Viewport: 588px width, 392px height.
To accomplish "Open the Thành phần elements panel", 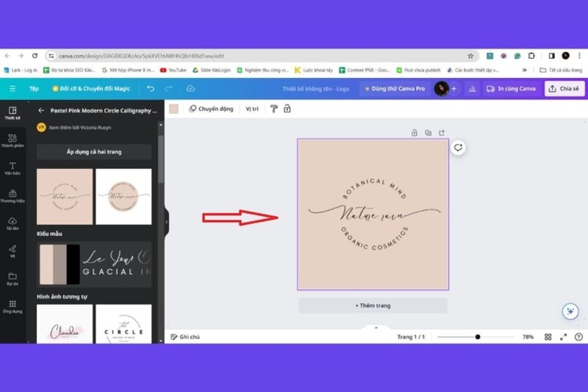I will 12,140.
